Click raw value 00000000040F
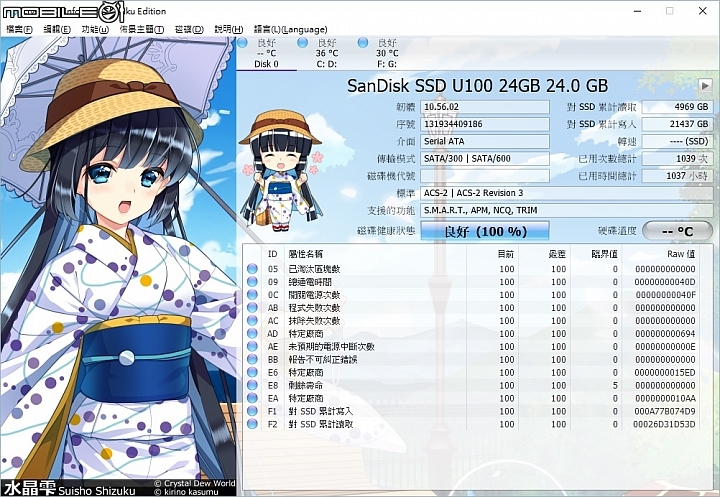Viewport: 720px width, 497px height. point(665,294)
